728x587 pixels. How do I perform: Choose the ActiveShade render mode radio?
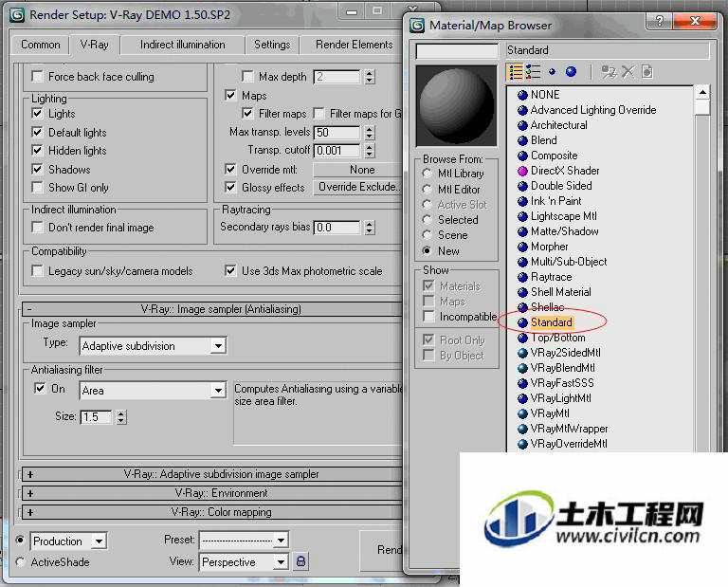(x=20, y=562)
